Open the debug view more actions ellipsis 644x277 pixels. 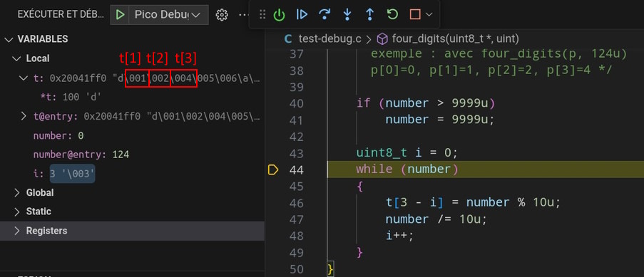pos(244,15)
